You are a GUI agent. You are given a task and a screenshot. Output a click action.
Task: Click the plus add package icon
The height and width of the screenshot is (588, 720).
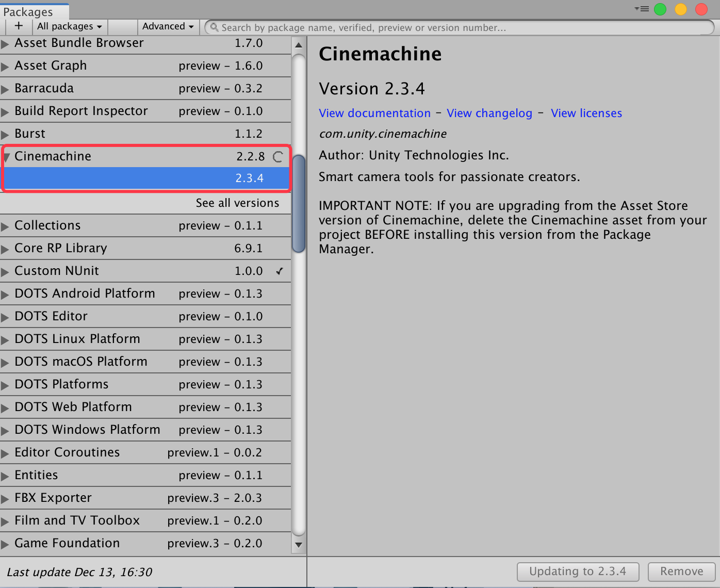click(x=19, y=26)
